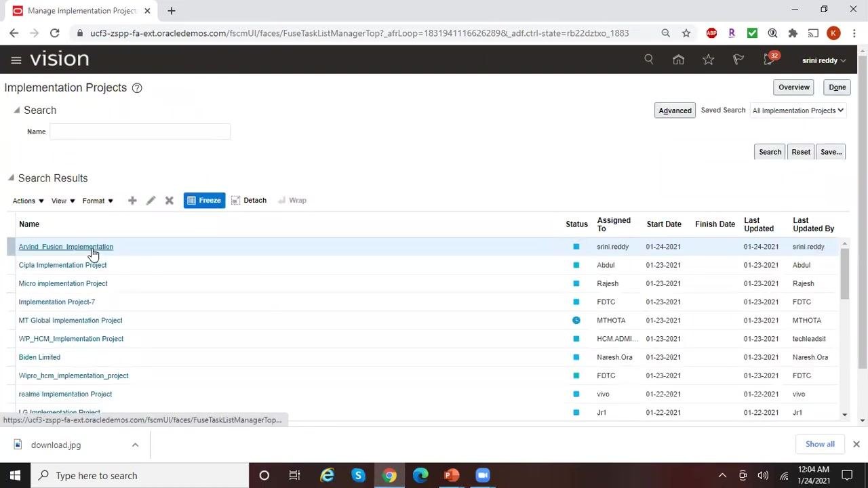Toggle Freeze column button
Viewport: 868px width, 488px height.
[204, 201]
